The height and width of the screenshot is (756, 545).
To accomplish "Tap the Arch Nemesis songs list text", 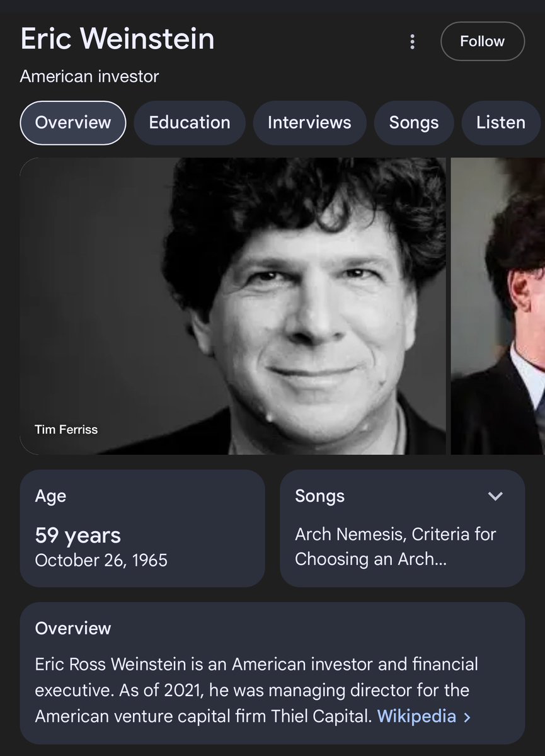I will coord(395,546).
